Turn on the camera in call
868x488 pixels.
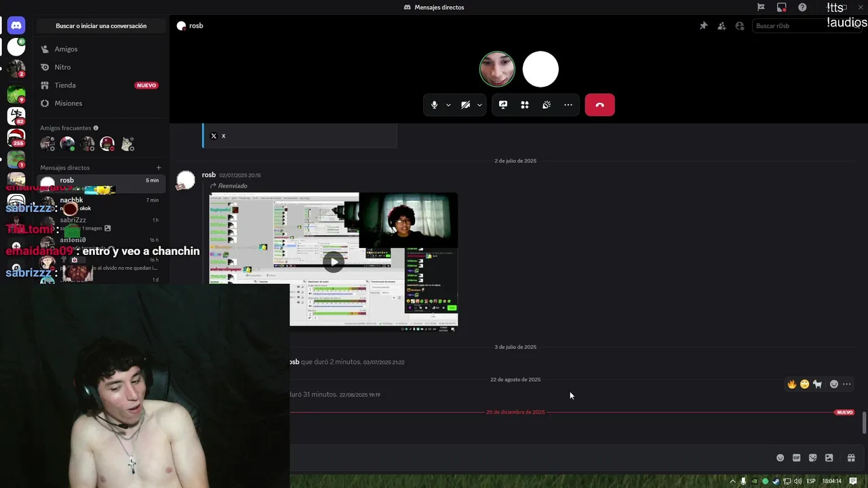(465, 105)
